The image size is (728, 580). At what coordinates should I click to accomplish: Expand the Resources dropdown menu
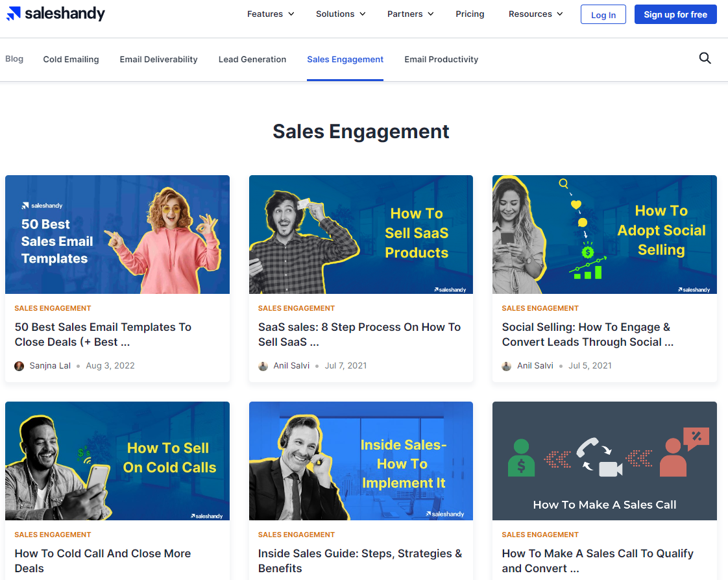pyautogui.click(x=536, y=14)
